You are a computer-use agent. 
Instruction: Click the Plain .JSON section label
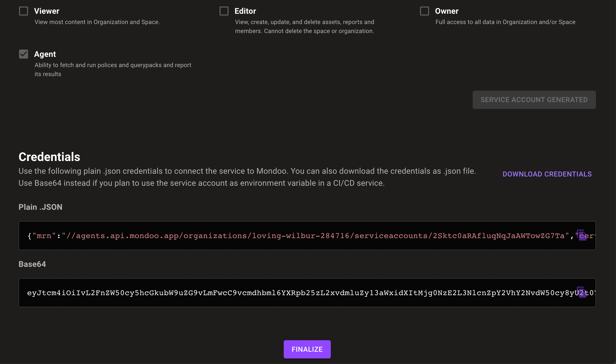(x=40, y=207)
